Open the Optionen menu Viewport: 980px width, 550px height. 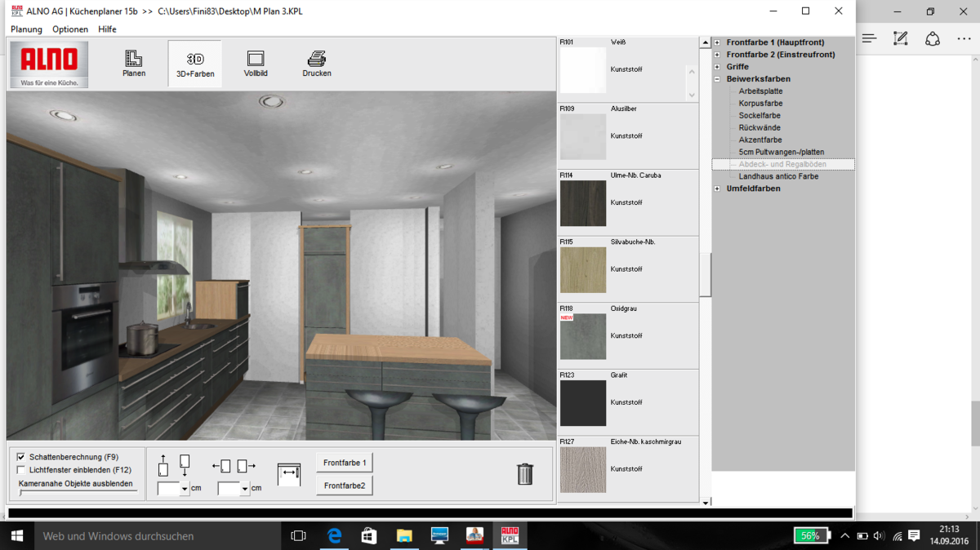(70, 29)
